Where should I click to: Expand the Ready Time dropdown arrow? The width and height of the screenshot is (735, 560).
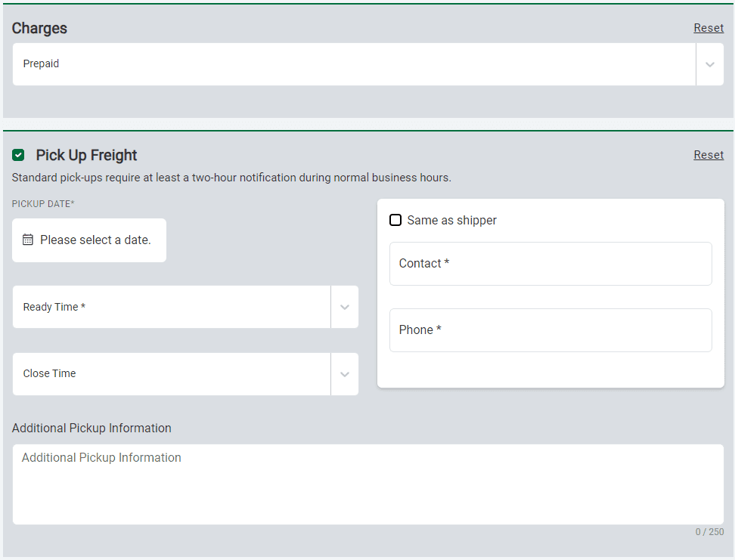click(x=345, y=306)
